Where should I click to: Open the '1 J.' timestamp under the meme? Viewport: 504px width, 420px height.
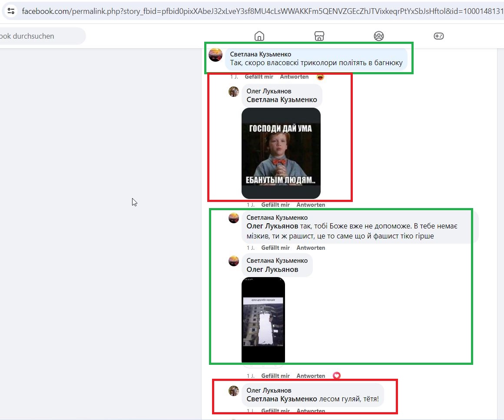[251, 205]
